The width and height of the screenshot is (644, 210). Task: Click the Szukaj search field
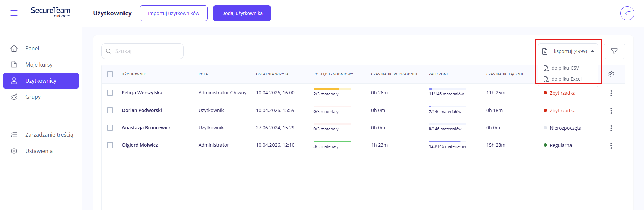pyautogui.click(x=146, y=51)
